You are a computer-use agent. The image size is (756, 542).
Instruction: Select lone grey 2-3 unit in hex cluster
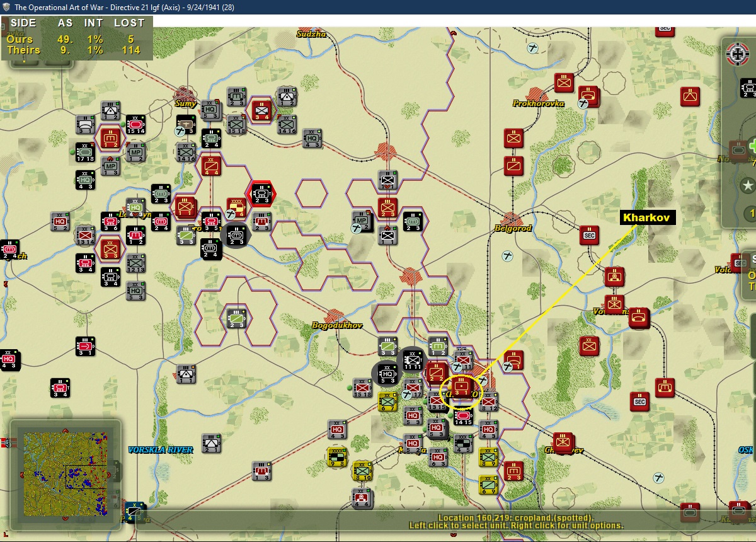coord(236,318)
